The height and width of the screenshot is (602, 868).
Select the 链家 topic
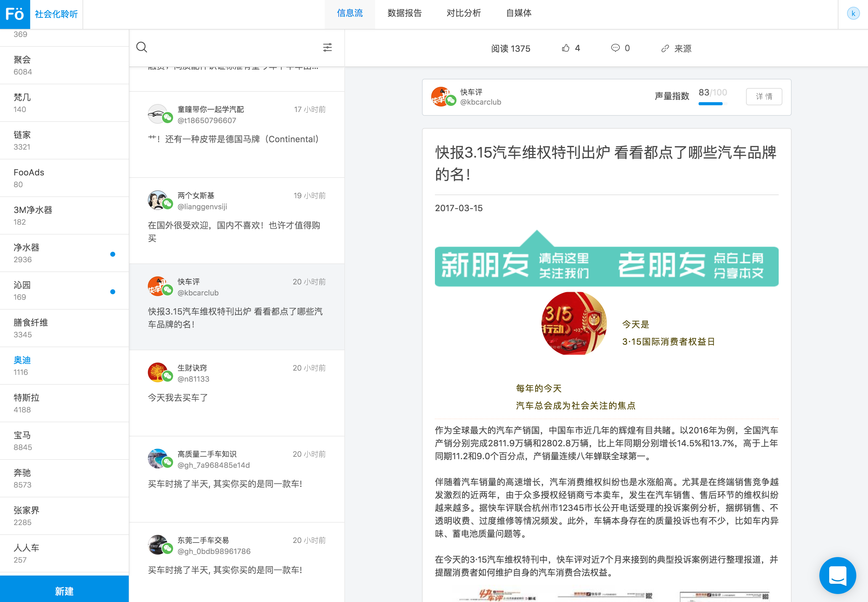pyautogui.click(x=64, y=140)
